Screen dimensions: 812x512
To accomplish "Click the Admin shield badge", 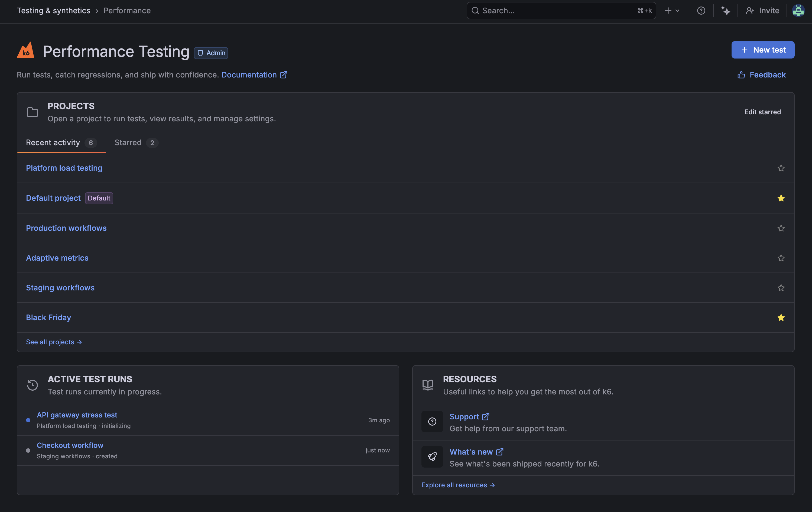I will pos(211,53).
